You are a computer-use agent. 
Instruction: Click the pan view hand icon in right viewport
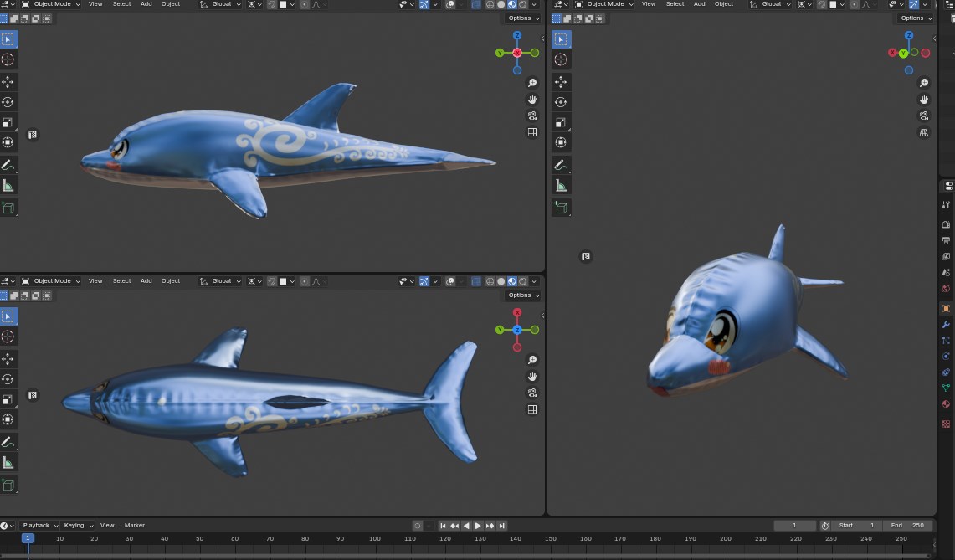pos(924,100)
